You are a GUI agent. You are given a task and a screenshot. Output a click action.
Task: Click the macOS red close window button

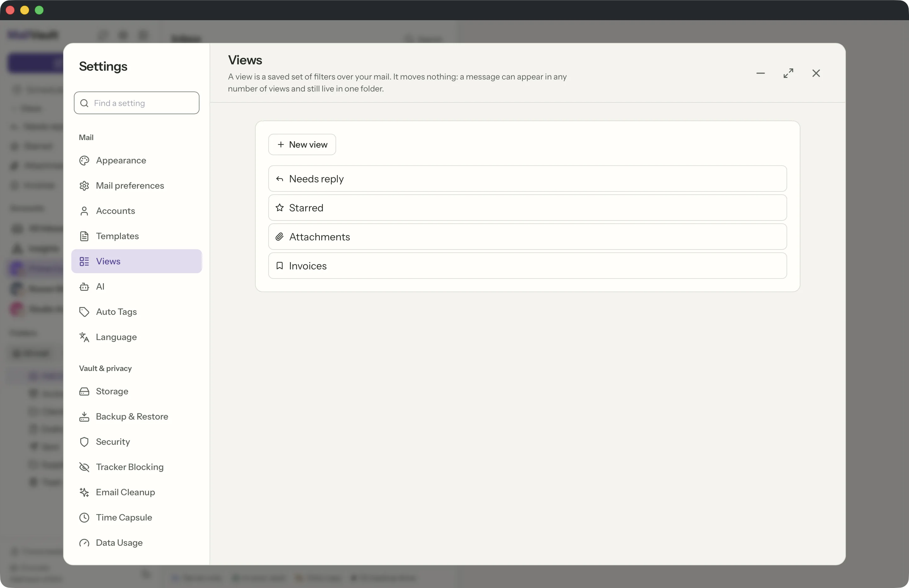(x=10, y=10)
